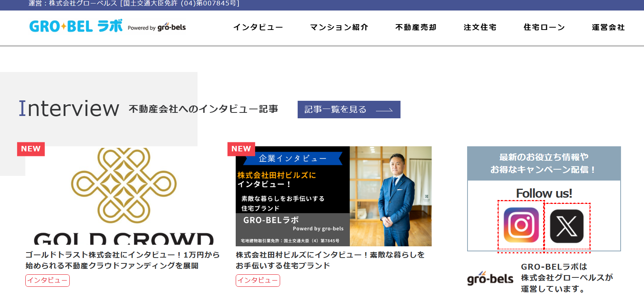Click the インタビュー tag under the Gold Crown article
Screen dimensions: 644x300
(x=48, y=280)
